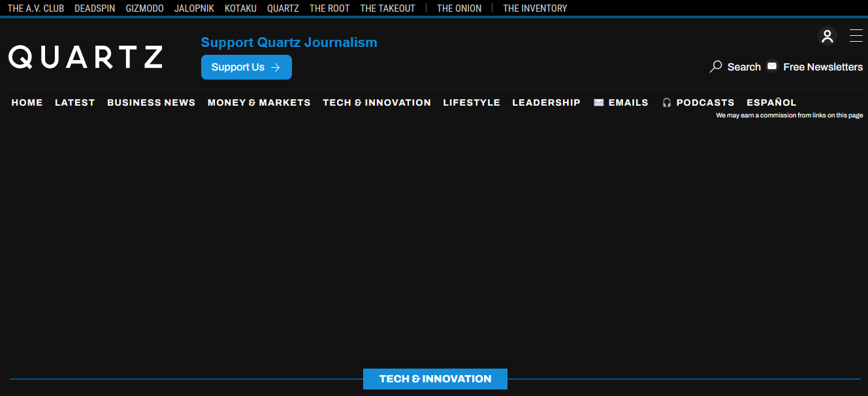Open the Latest section
This screenshot has width=868, height=396.
(x=74, y=102)
